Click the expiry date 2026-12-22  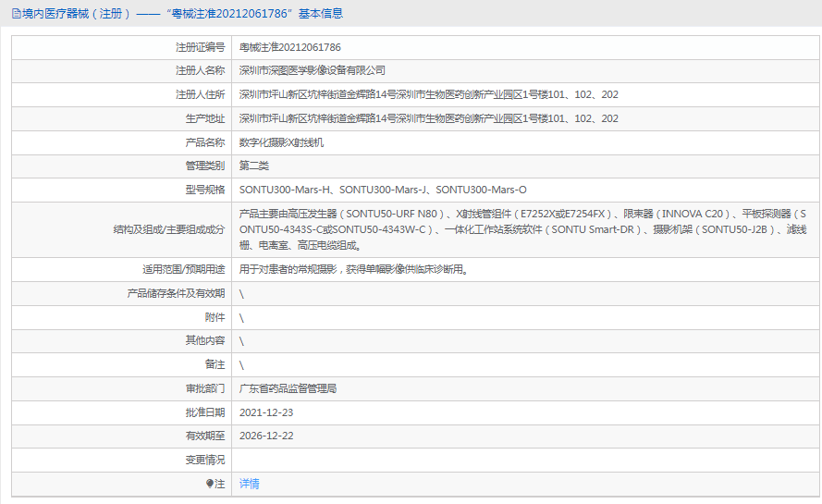click(x=266, y=436)
